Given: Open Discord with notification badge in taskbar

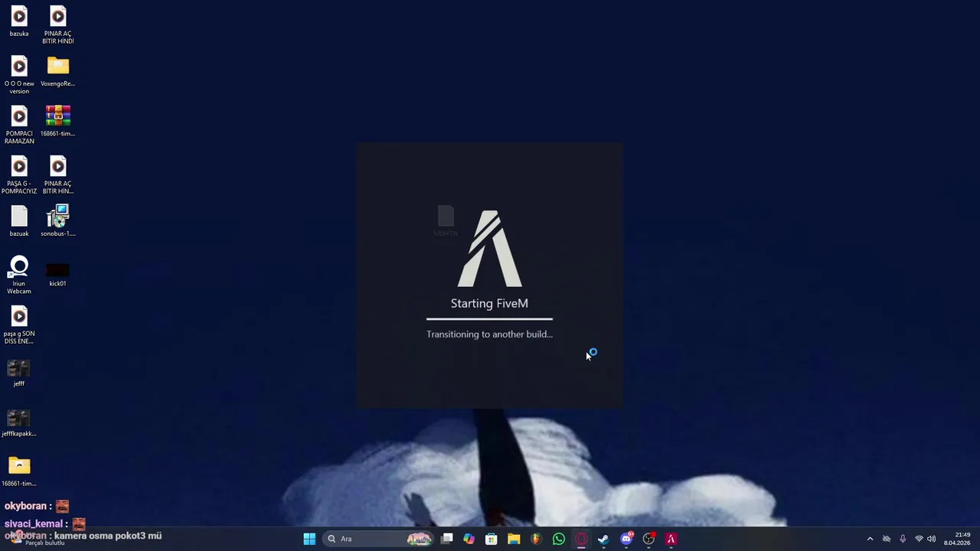Looking at the screenshot, I should coord(626,539).
